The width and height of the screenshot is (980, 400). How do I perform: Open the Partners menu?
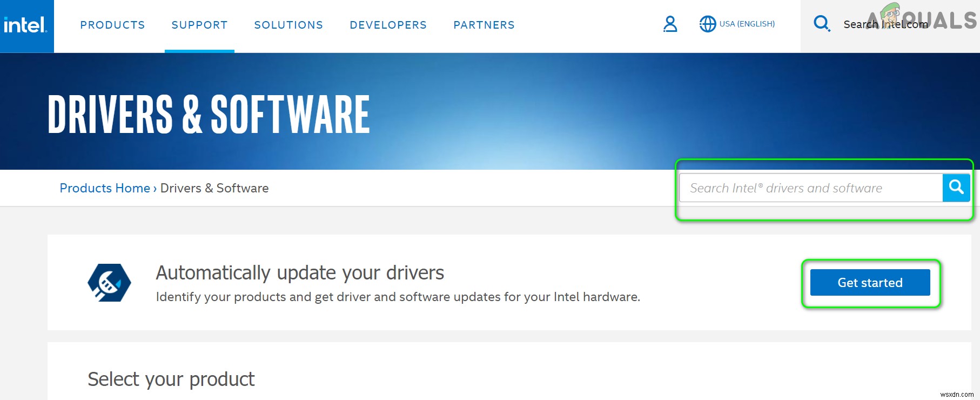tap(484, 25)
